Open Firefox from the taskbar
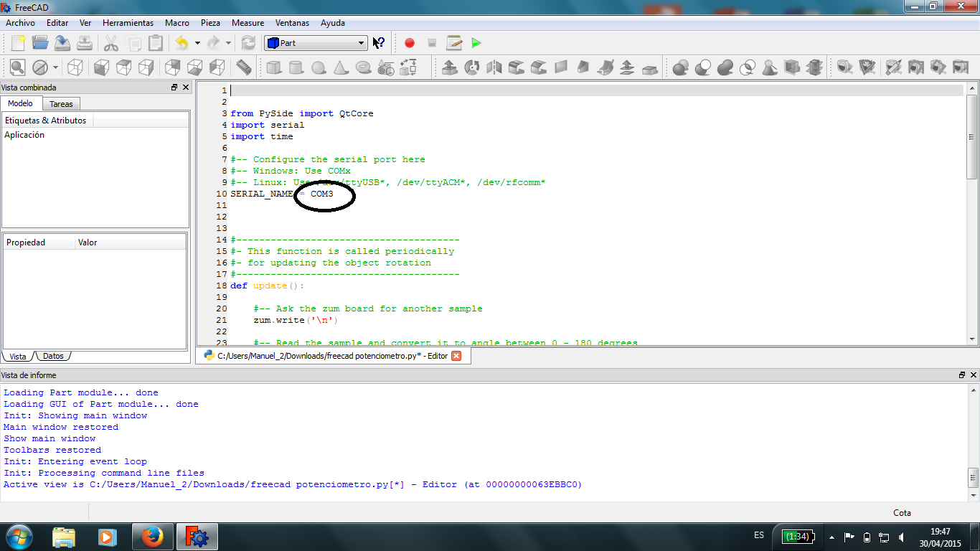Viewport: 980px width, 551px height. tap(152, 537)
